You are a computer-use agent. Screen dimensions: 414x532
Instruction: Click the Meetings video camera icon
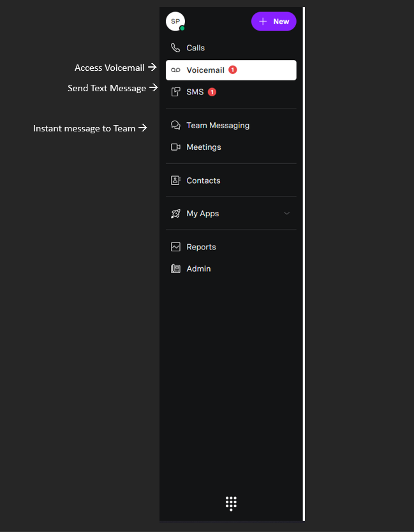175,147
